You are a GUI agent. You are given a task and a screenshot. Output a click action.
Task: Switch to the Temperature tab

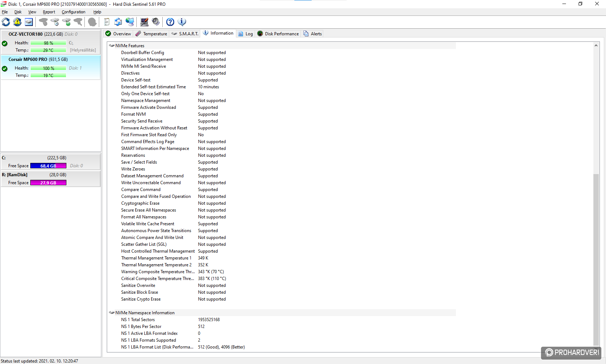(151, 34)
